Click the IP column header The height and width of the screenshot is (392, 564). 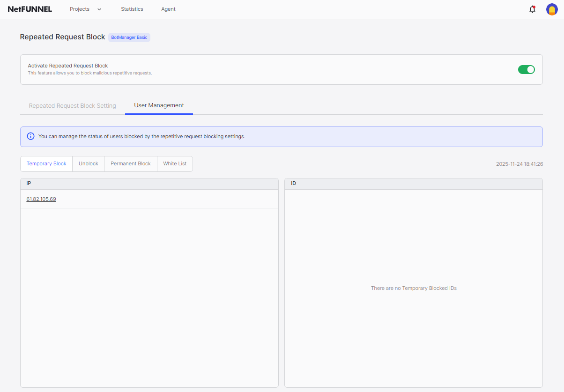click(x=29, y=184)
